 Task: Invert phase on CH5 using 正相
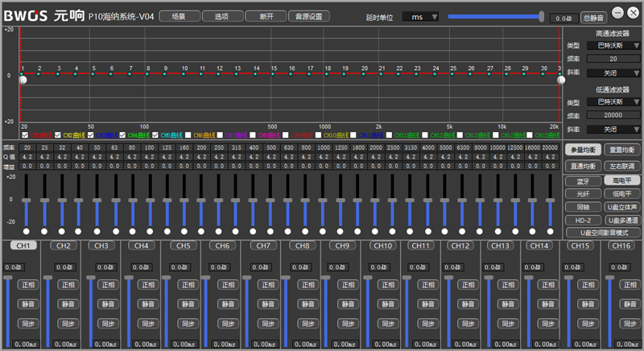pyautogui.click(x=187, y=284)
